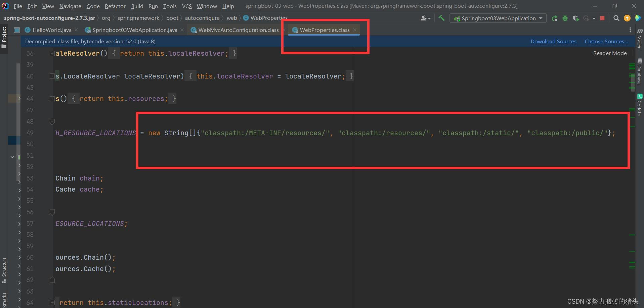Image resolution: width=644 pixels, height=308 pixels.
Task: Open the Code menu
Action: [x=93, y=6]
